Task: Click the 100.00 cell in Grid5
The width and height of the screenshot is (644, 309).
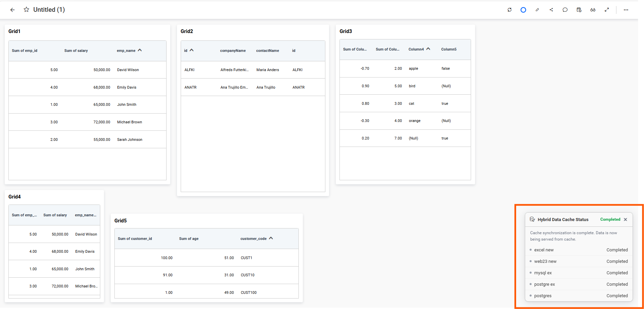Action: coord(167,258)
